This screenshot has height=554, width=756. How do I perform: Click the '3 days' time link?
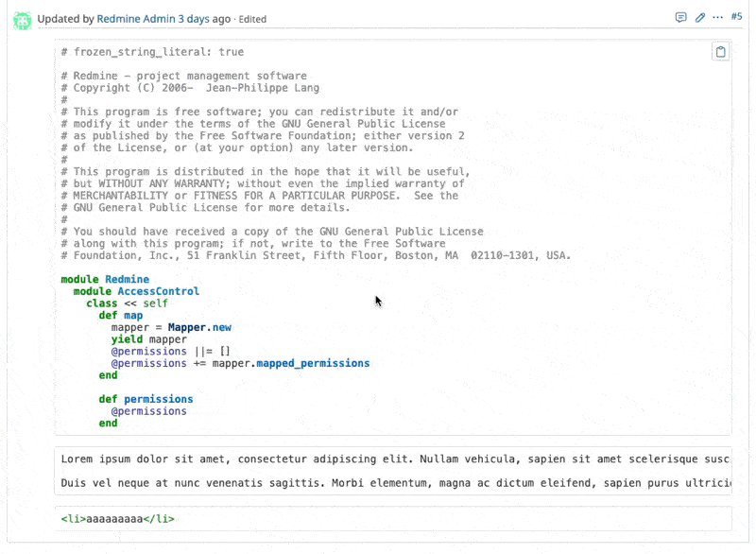194,19
